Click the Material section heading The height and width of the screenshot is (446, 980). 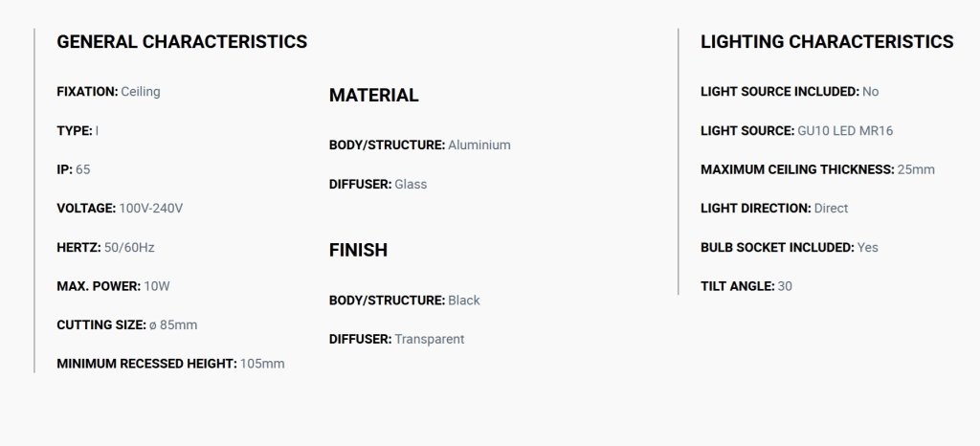pyautogui.click(x=374, y=96)
